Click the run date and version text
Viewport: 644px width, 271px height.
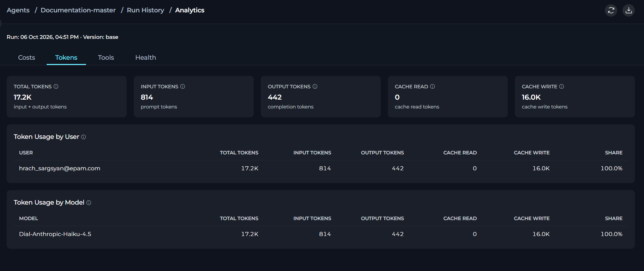62,37
